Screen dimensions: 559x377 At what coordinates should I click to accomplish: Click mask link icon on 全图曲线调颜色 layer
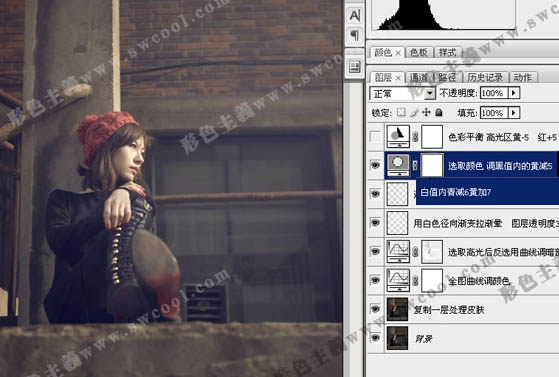point(415,281)
